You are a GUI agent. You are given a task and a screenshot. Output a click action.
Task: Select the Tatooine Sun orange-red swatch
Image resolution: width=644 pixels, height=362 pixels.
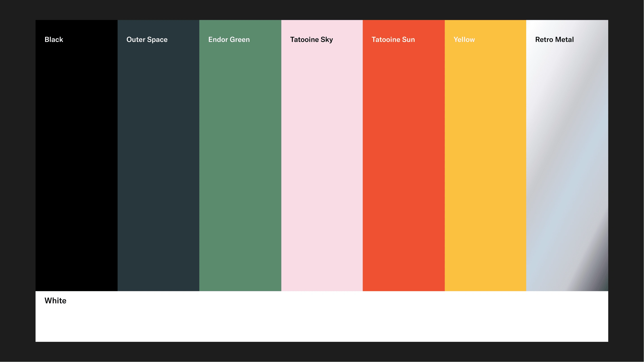coord(404,155)
